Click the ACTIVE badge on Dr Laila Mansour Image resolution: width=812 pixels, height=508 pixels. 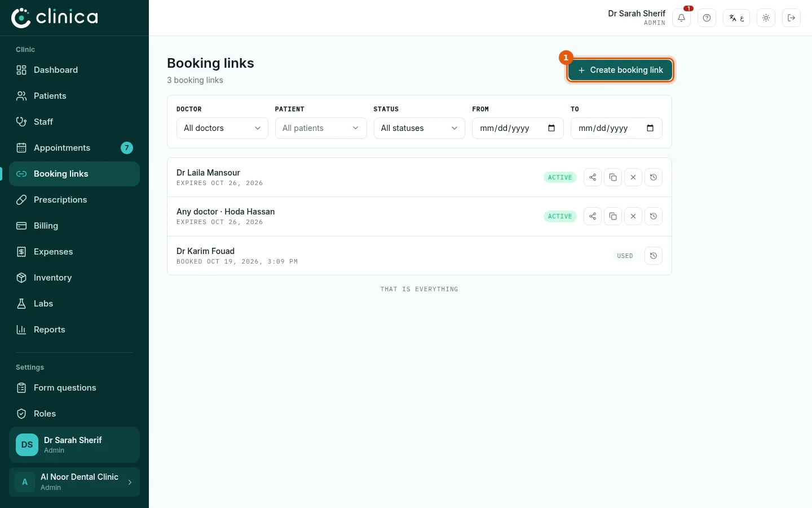point(560,177)
